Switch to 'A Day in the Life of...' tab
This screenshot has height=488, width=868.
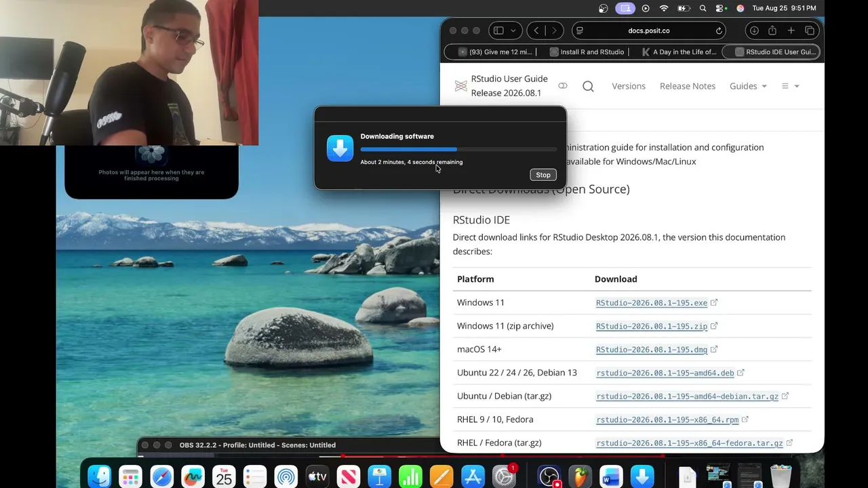(679, 52)
